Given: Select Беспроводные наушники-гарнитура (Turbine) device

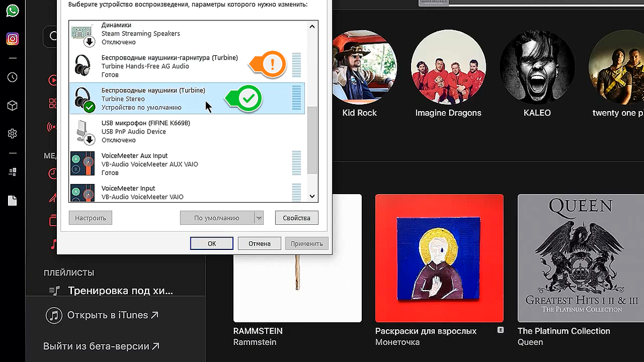Looking at the screenshot, I should click(x=188, y=66).
